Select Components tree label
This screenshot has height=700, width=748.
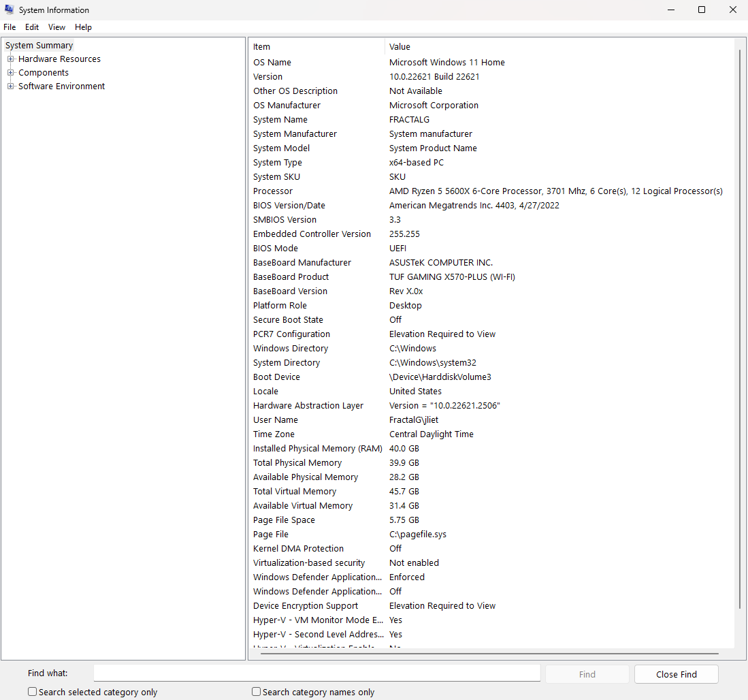coord(44,73)
